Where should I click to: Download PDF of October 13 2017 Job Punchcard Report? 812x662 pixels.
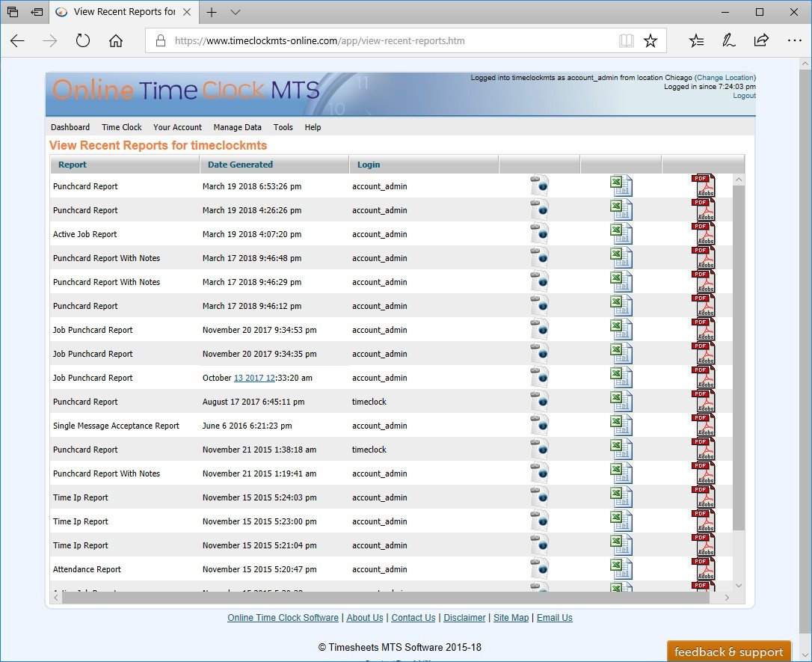(x=703, y=377)
